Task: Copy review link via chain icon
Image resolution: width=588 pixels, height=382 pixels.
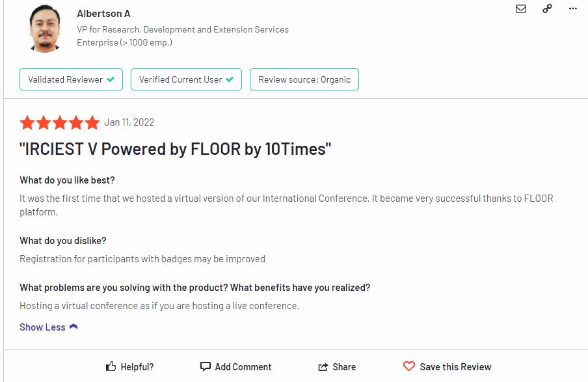Action: [547, 9]
